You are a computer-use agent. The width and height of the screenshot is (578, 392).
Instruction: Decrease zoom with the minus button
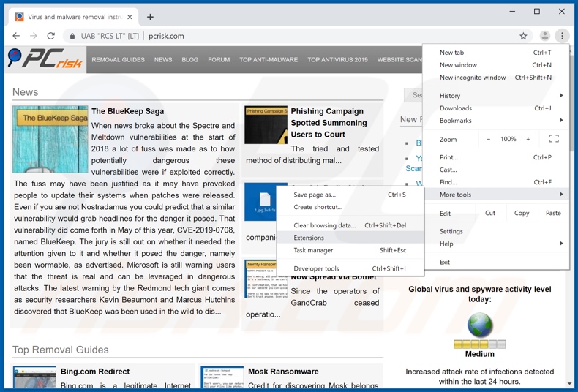489,139
